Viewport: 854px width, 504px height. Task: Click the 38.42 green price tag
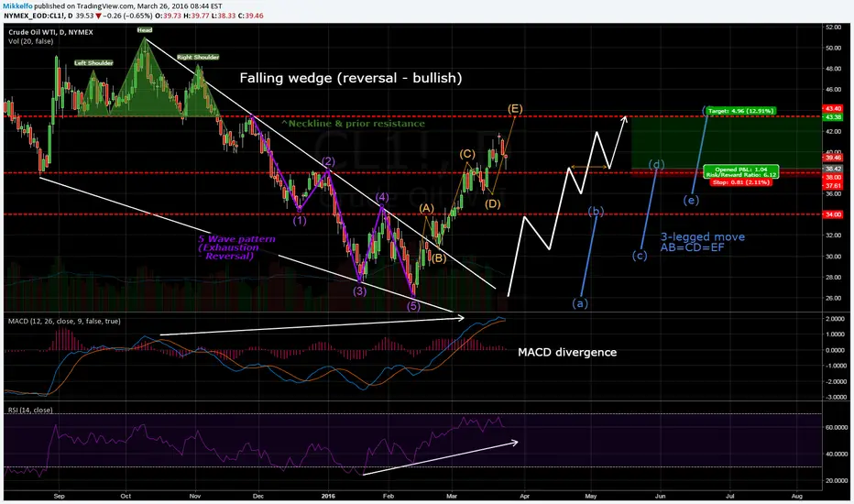[834, 169]
